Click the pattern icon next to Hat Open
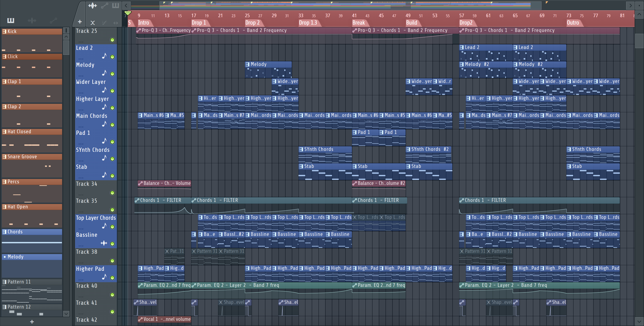This screenshot has width=644, height=326. point(4,207)
